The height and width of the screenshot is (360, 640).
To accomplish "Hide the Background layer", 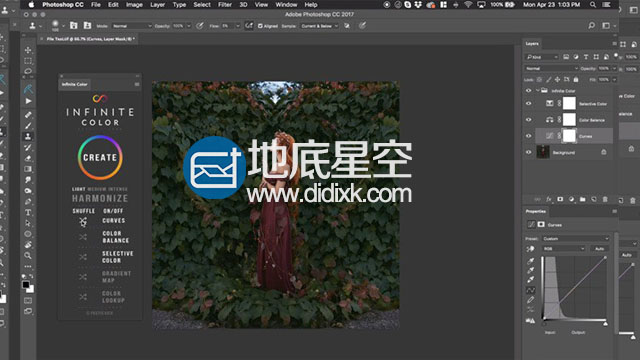I will (x=529, y=152).
